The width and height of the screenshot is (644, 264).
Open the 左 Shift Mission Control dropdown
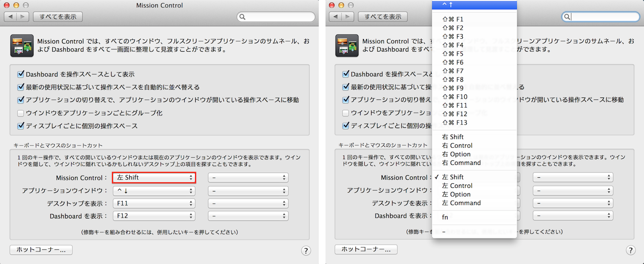154,178
